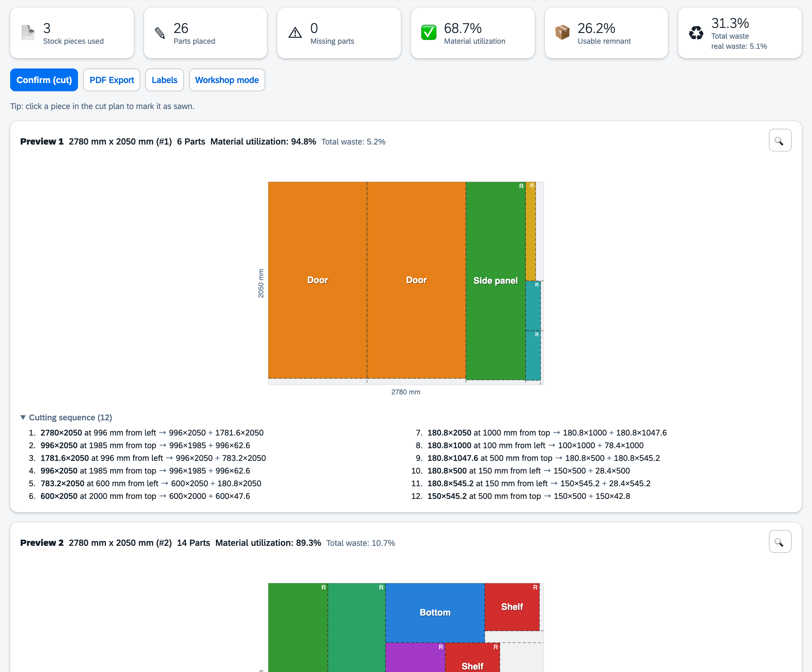Click the green checkmark utilization icon
Screen dimensions: 812x672
429,32
